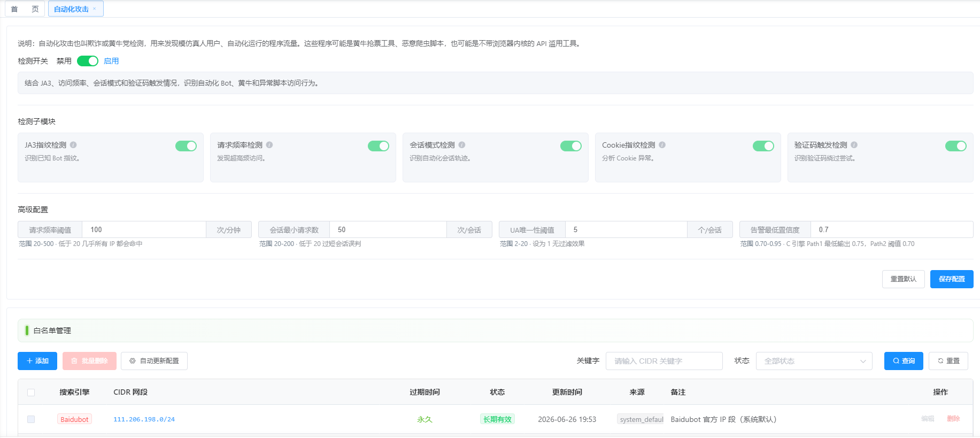This screenshot has width=980, height=438.
Task: Disable the JA3指纹检测 switch
Action: pos(186,146)
